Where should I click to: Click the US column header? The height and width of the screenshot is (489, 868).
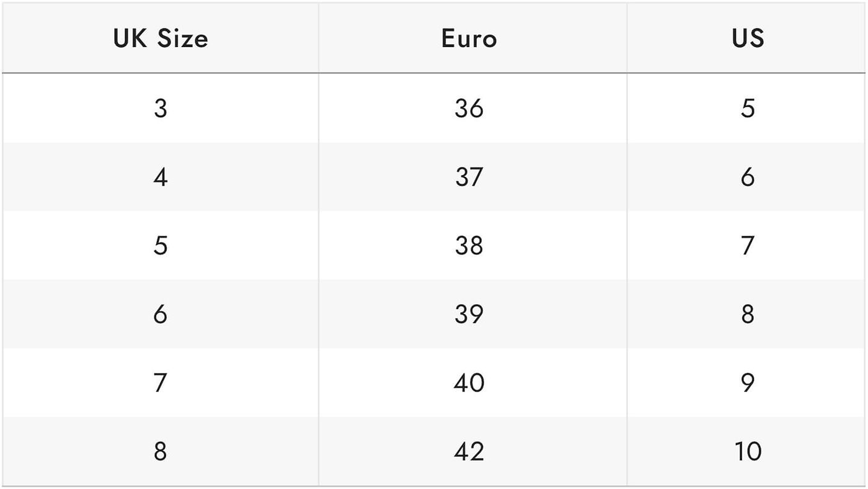tap(748, 38)
